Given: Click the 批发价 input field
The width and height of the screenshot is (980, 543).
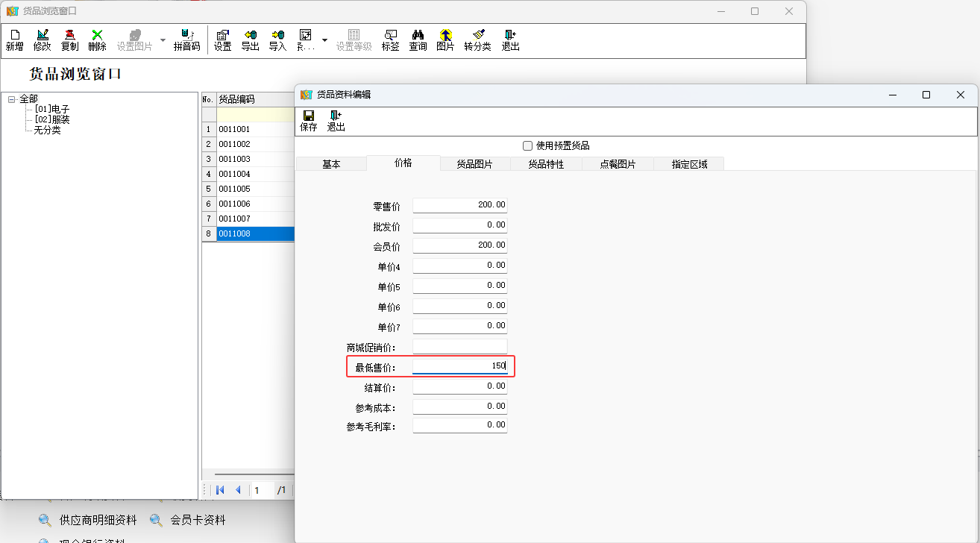Looking at the screenshot, I should click(x=460, y=225).
